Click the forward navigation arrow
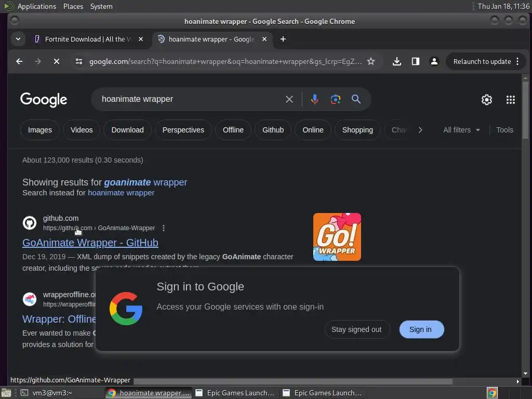Image resolution: width=532 pixels, height=399 pixels. click(x=38, y=61)
